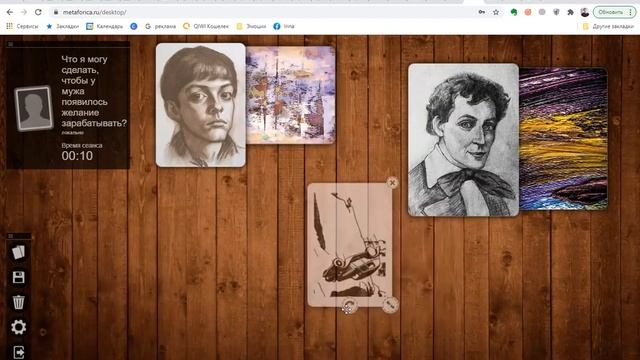This screenshot has width=640, height=360.
Task: Open the Календарь bookmark
Action: coord(104,26)
